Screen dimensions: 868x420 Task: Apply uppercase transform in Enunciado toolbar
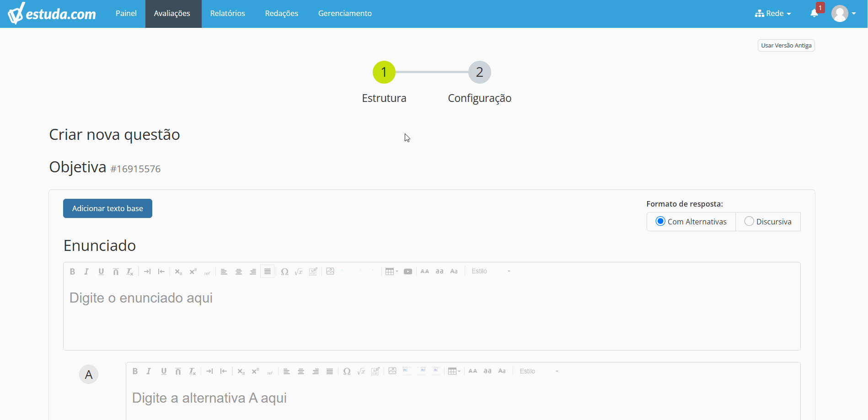[425, 271]
